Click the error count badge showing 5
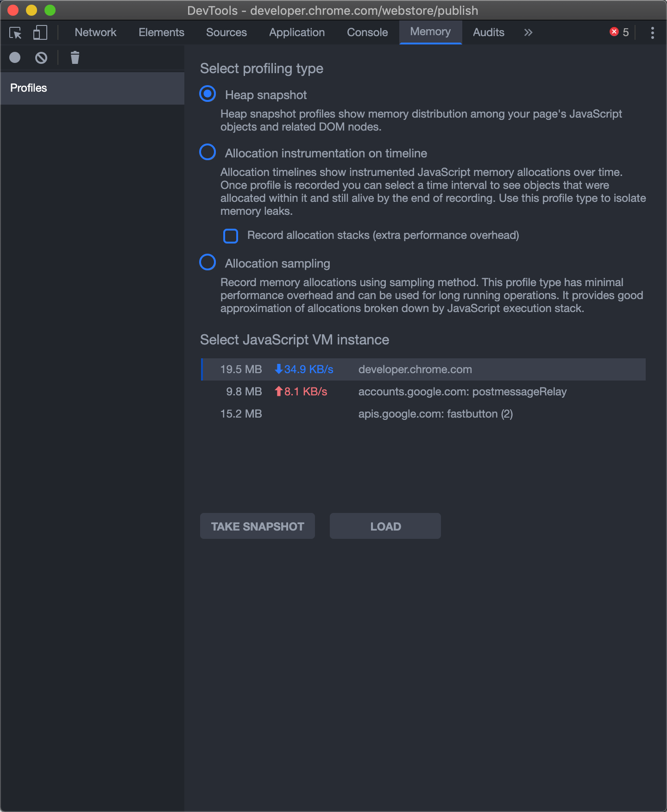667x812 pixels. [619, 32]
